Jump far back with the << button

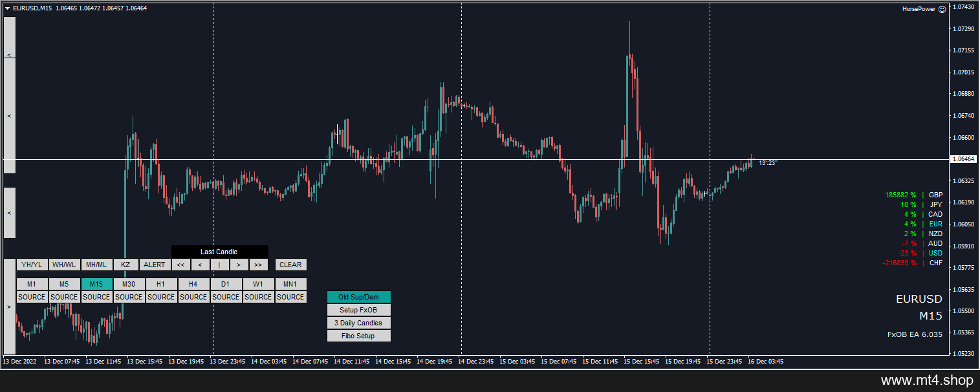pos(181,265)
